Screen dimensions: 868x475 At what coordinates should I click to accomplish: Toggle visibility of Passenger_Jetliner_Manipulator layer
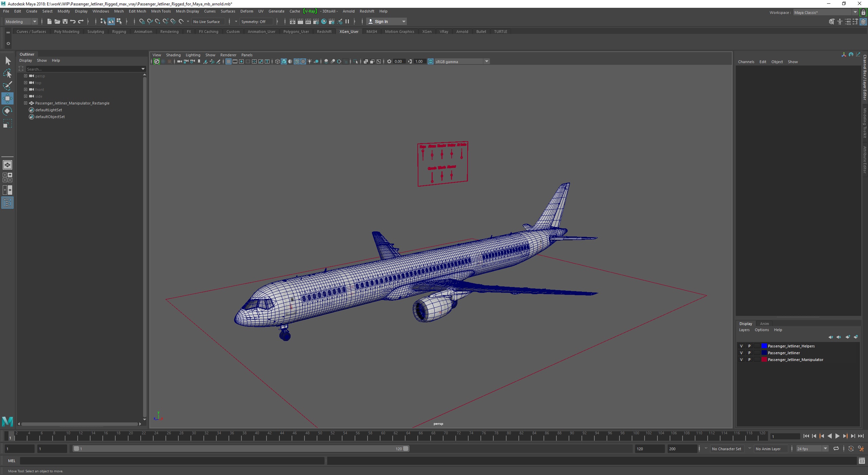click(x=741, y=360)
